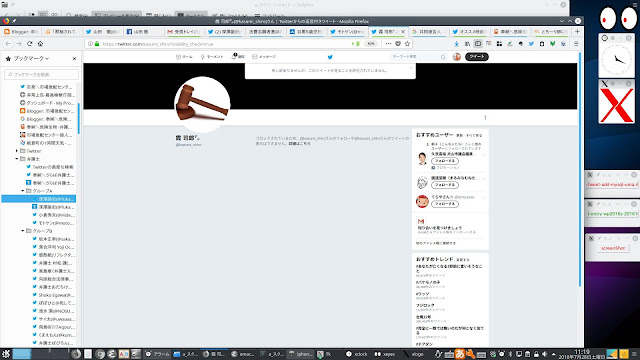Close the active 霞 司郎 tab
Viewport: 640px width, 360px height.
403,31
